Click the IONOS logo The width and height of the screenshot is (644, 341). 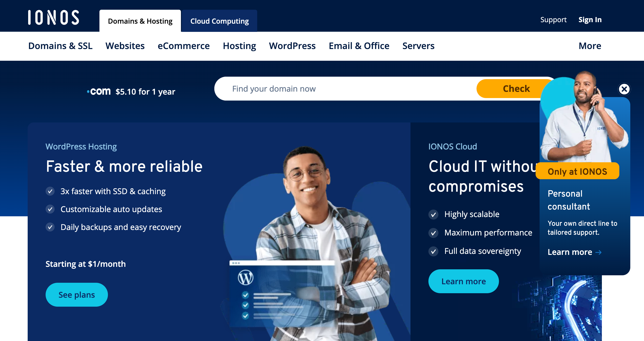point(54,17)
